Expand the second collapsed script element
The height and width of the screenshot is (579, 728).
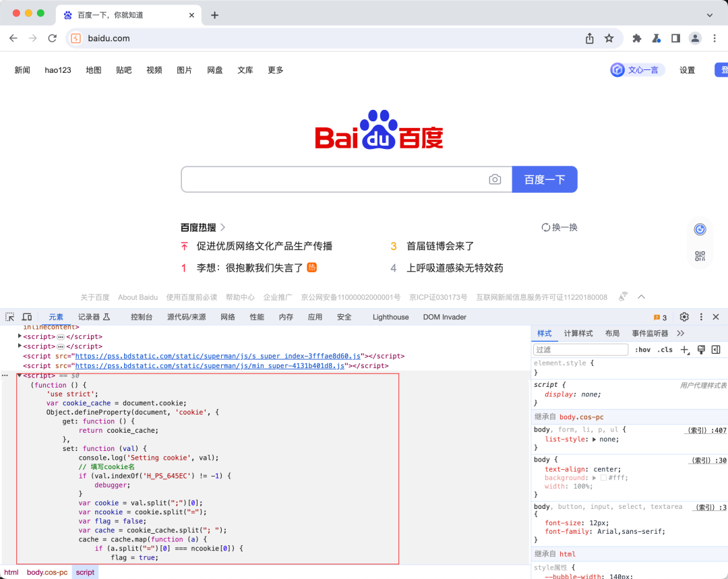coord(20,346)
